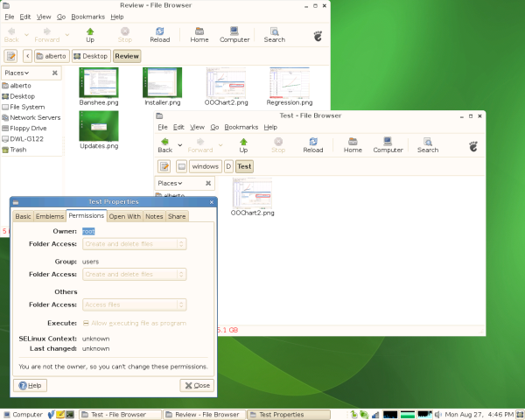This screenshot has width=525, height=420.
Task: Close the Review window sidebar pane
Action: point(55,73)
